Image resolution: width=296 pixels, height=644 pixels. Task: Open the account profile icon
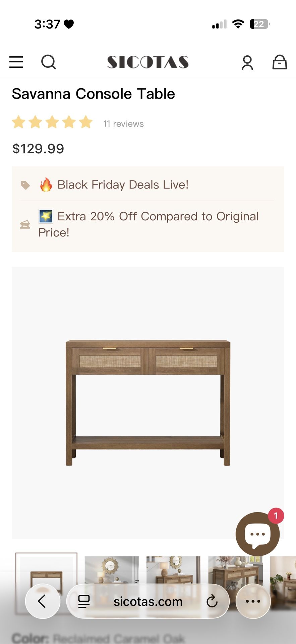coord(247,62)
